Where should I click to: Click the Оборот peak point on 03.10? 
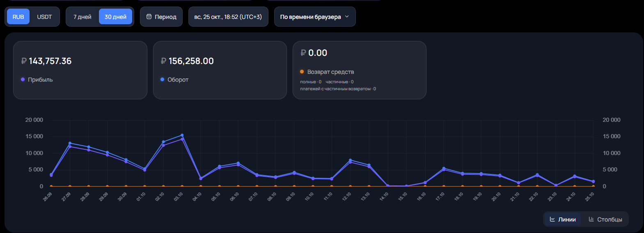click(x=182, y=135)
